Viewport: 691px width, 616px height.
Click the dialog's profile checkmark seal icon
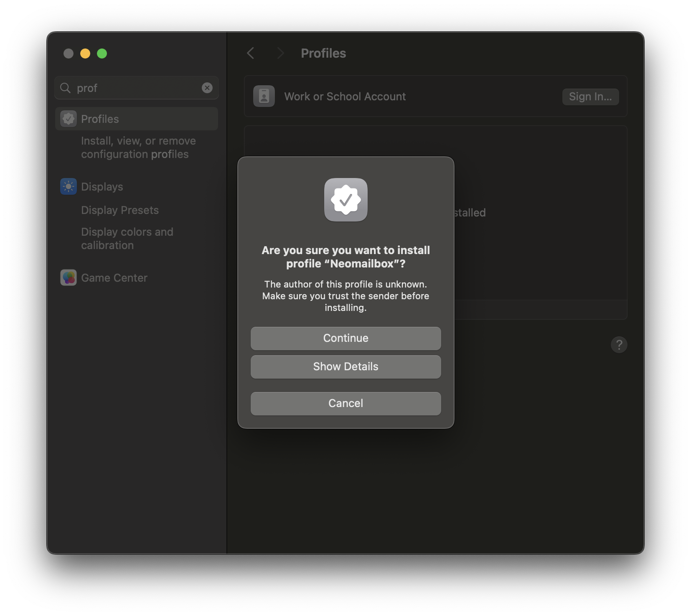tap(346, 200)
